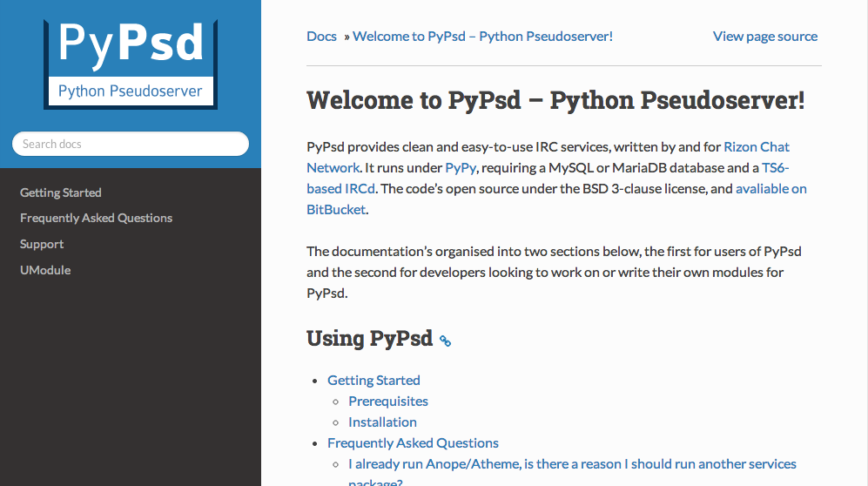868x486 pixels.
Task: Open the 'I already run Anope/Atheme' question link
Action: point(572,464)
